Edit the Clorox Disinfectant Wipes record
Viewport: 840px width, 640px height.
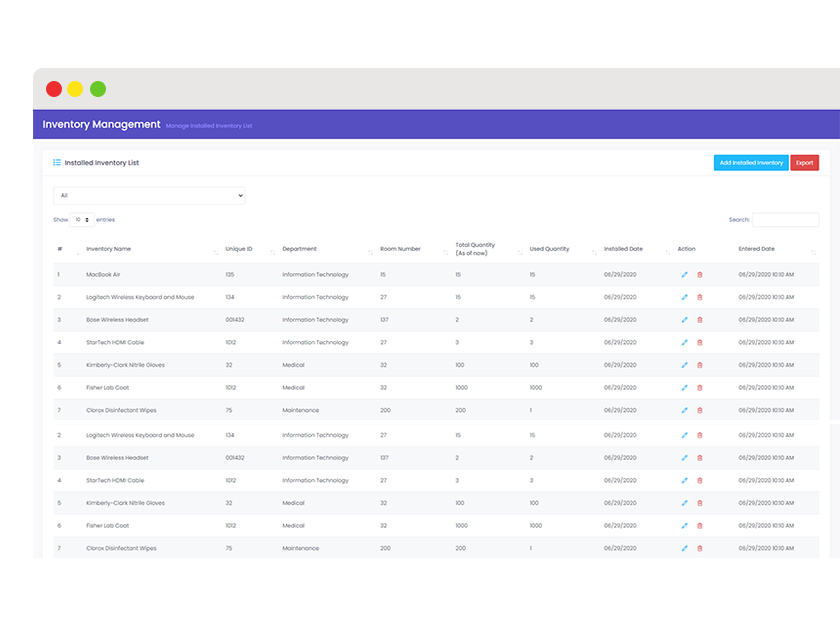click(x=683, y=409)
